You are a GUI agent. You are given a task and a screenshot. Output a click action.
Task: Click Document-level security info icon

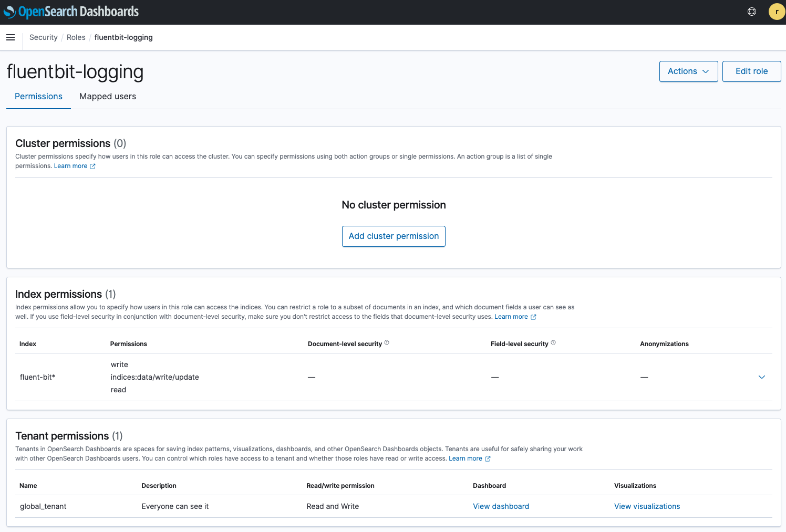(387, 343)
